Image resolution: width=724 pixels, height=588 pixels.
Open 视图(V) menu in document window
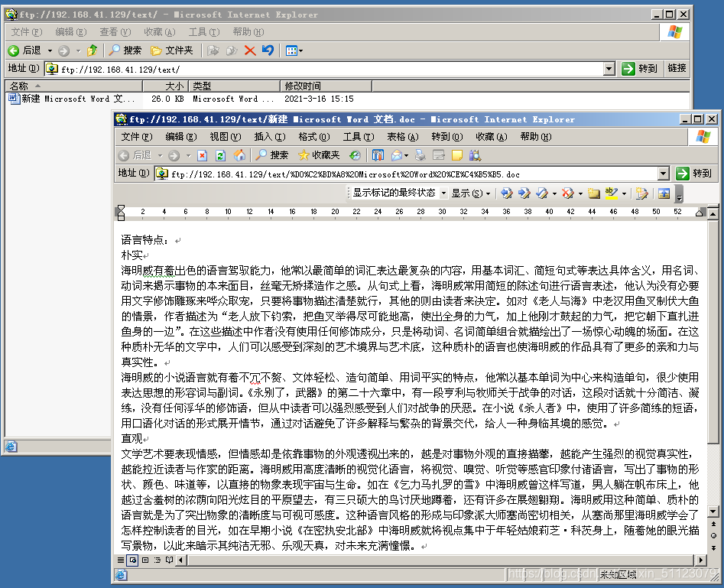click(x=226, y=137)
